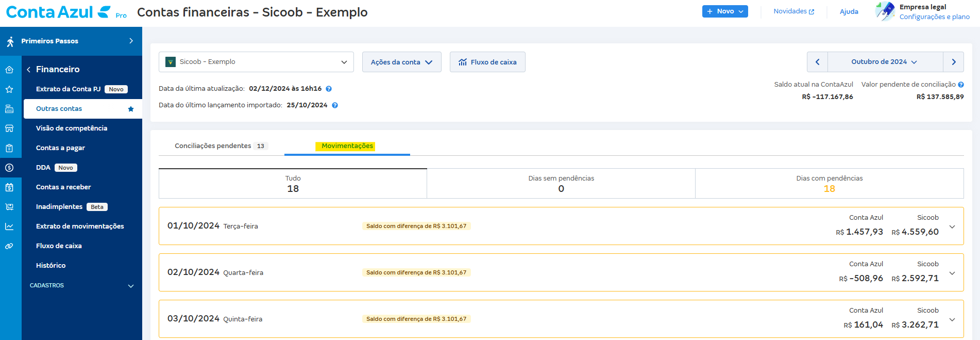Viewport: 980px width, 340px height.
Task: Select the Dias com pendências filter tab
Action: pyautogui.click(x=829, y=184)
